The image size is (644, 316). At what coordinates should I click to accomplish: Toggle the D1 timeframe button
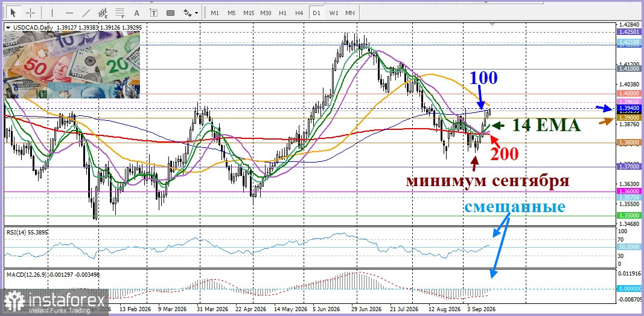(316, 13)
